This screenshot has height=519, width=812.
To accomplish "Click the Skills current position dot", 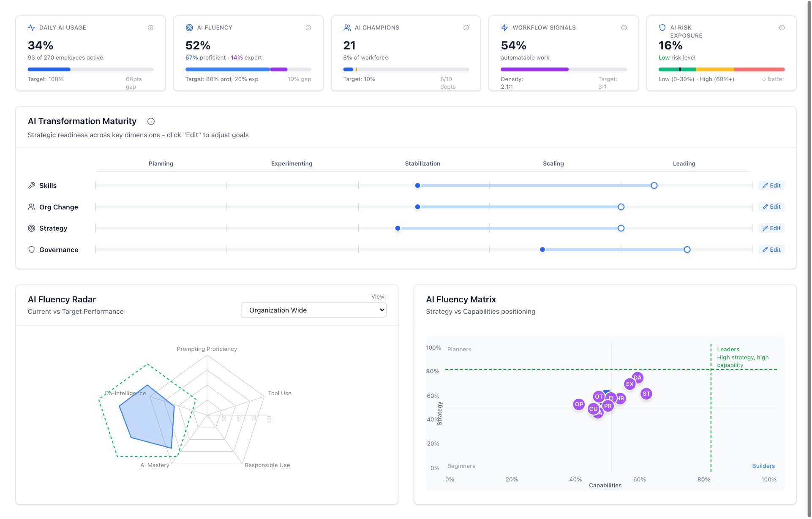I will tap(417, 185).
